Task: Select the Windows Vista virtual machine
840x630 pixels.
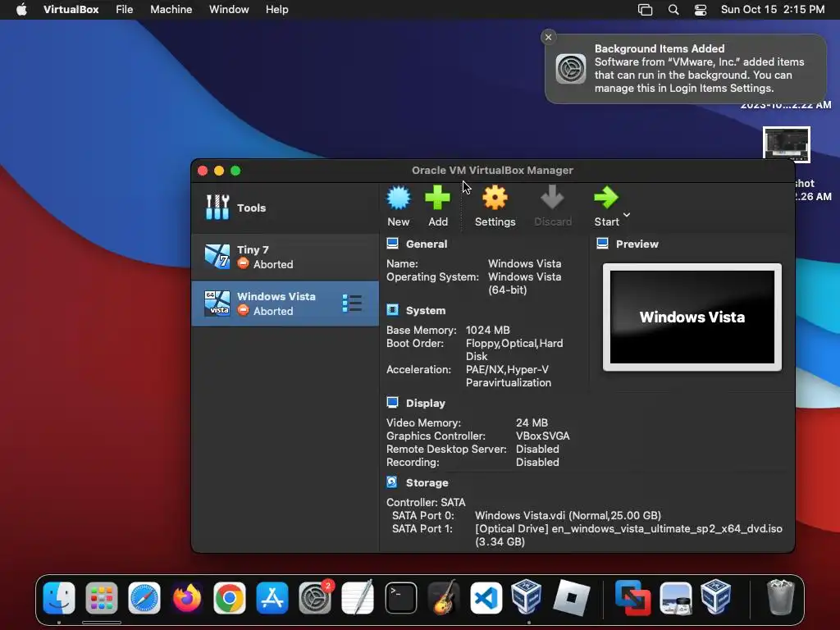Action: point(285,304)
